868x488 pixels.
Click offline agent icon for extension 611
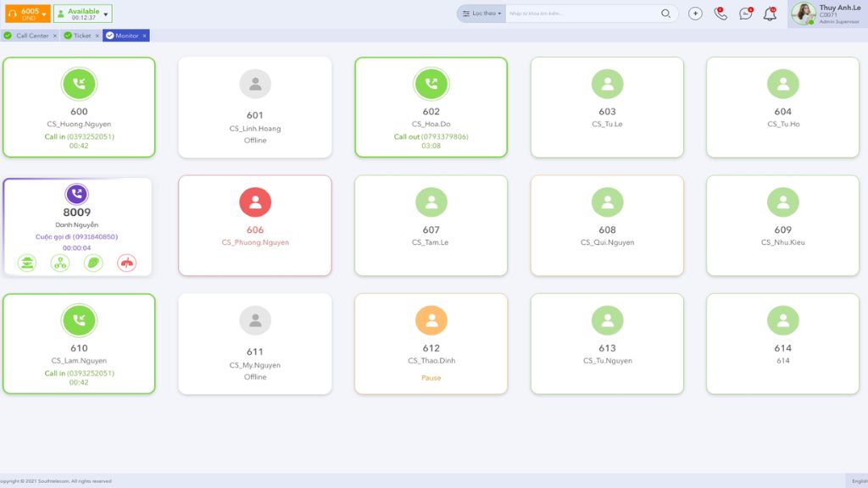click(x=255, y=320)
